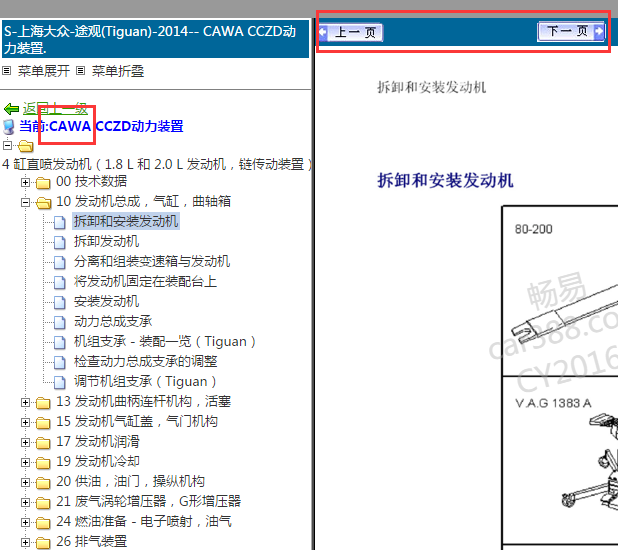Expand the 24 燃油准备 folder
The height and width of the screenshot is (550, 618).
26,523
